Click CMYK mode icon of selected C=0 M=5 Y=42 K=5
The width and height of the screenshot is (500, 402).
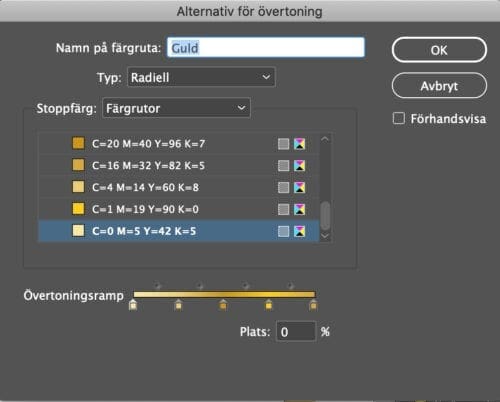(x=300, y=231)
